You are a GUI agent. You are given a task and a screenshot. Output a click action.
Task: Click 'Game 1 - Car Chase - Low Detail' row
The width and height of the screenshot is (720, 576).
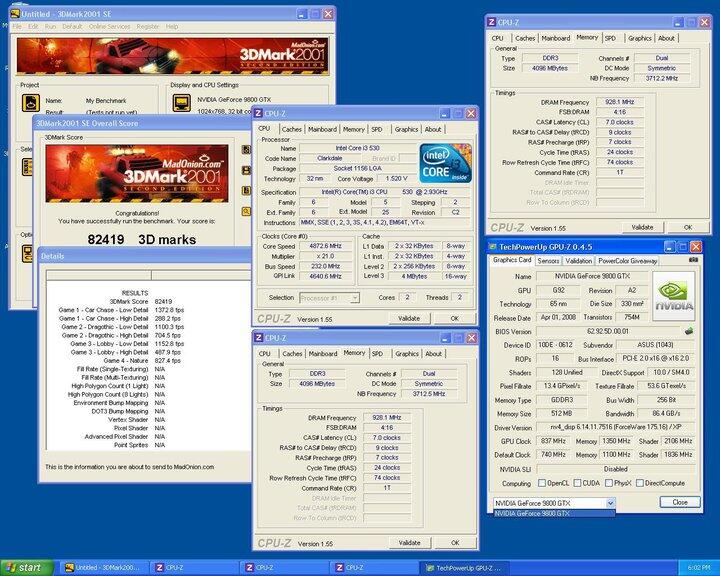pyautogui.click(x=121, y=310)
